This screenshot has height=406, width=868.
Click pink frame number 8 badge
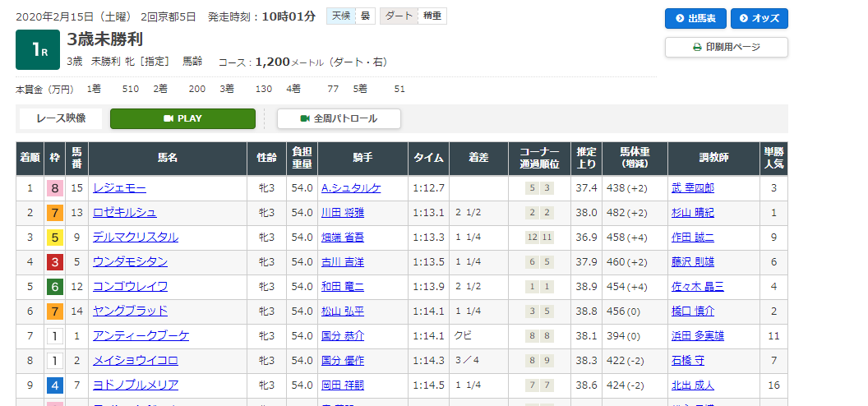(53, 188)
